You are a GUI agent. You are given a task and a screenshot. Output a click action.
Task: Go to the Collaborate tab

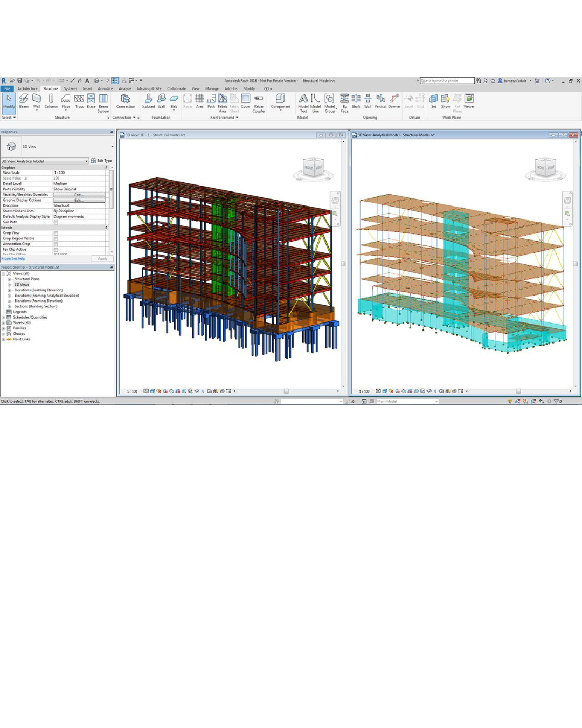point(176,88)
